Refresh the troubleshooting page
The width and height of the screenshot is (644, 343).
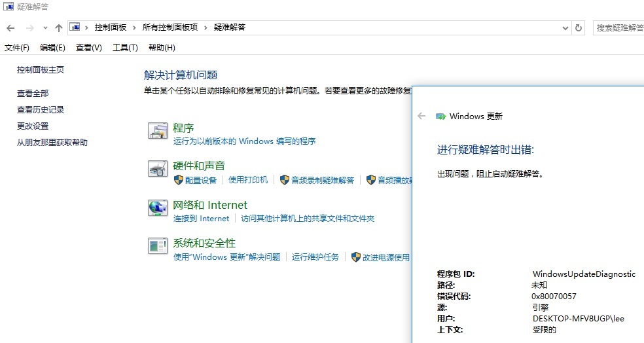coord(579,28)
